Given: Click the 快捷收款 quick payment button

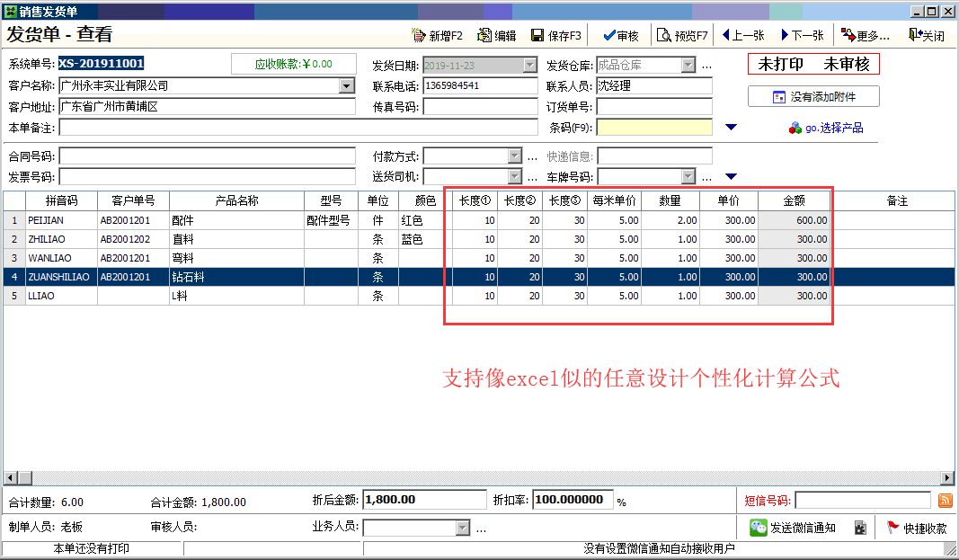Looking at the screenshot, I should [x=917, y=528].
